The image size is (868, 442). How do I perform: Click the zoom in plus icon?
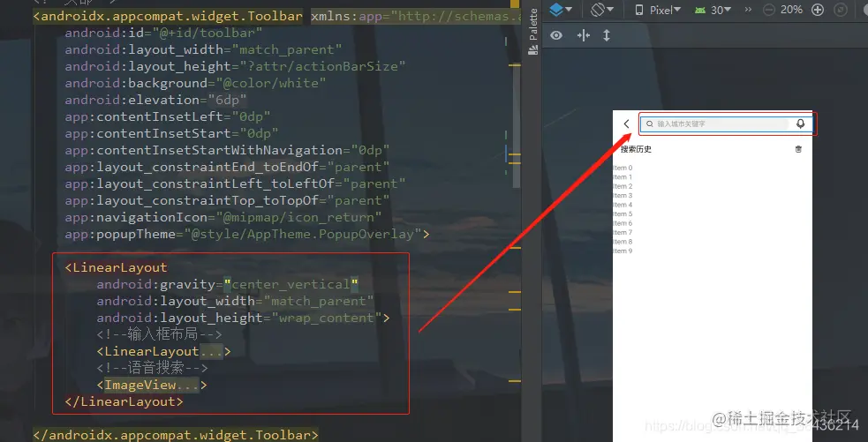pyautogui.click(x=817, y=10)
